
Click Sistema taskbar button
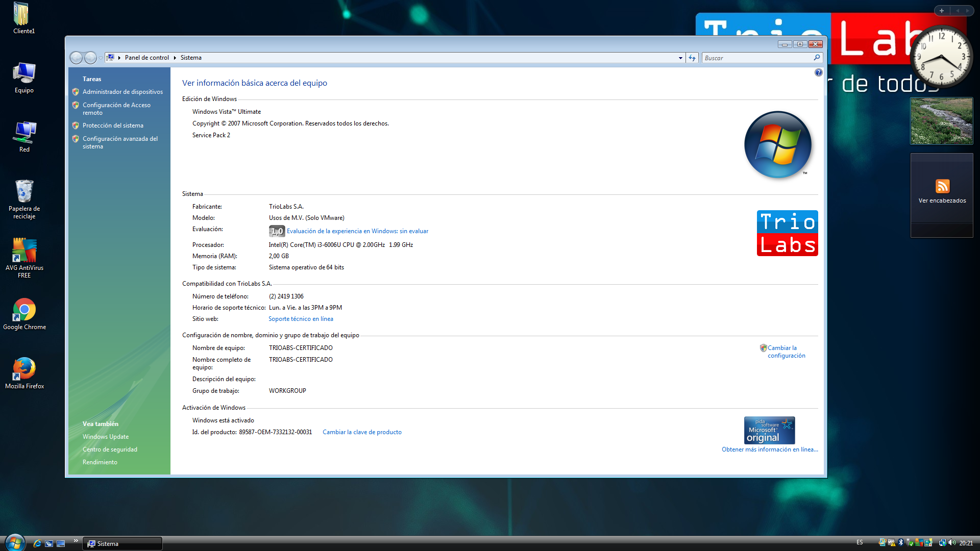(122, 543)
